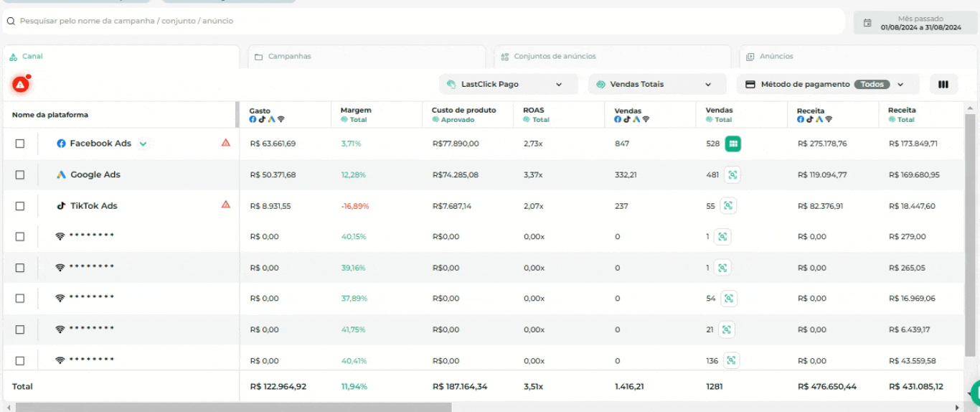Switch to the Campanhas tab
Image resolution: width=980 pixels, height=412 pixels.
pyautogui.click(x=366, y=57)
